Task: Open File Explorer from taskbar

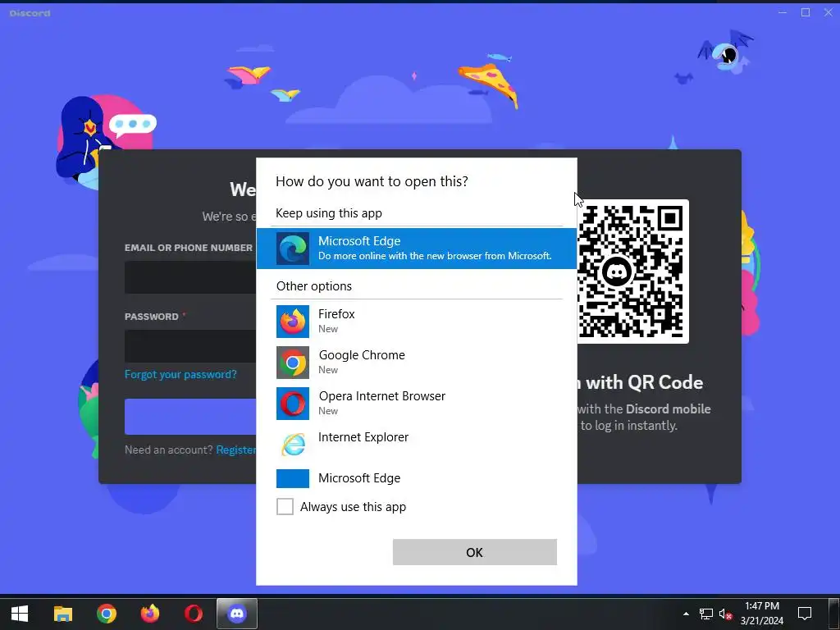Action: pos(62,614)
